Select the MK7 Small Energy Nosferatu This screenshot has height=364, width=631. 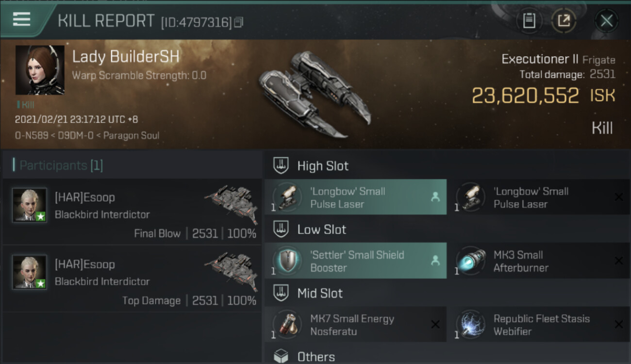coord(355,325)
